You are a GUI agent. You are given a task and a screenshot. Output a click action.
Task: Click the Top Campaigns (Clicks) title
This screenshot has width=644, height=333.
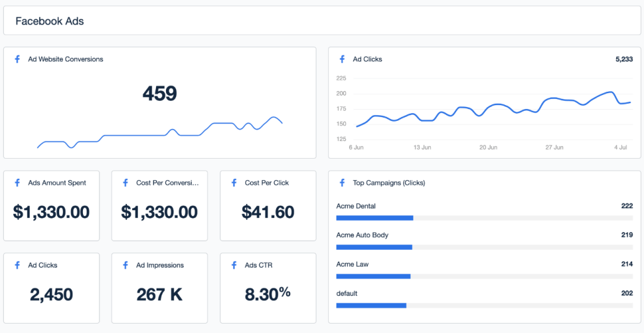point(389,183)
